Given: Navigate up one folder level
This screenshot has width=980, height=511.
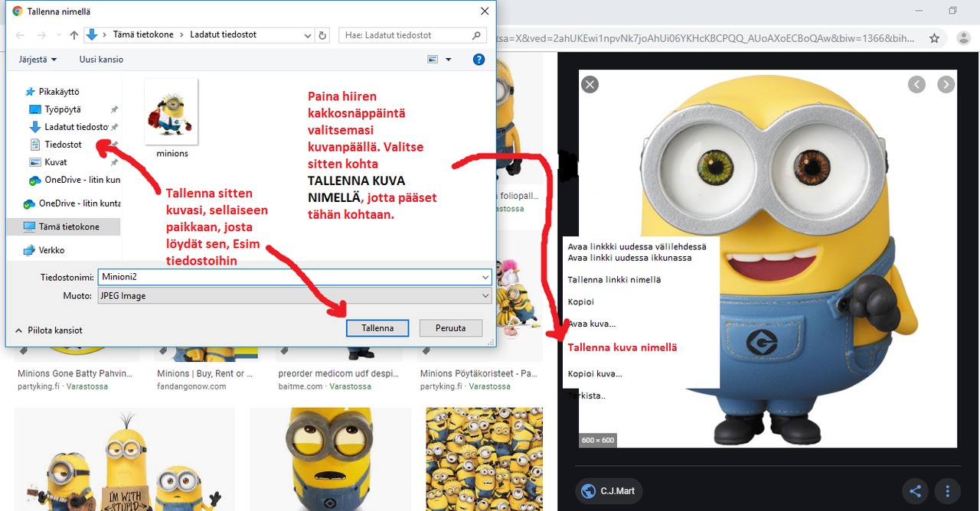Looking at the screenshot, I should click(x=73, y=34).
